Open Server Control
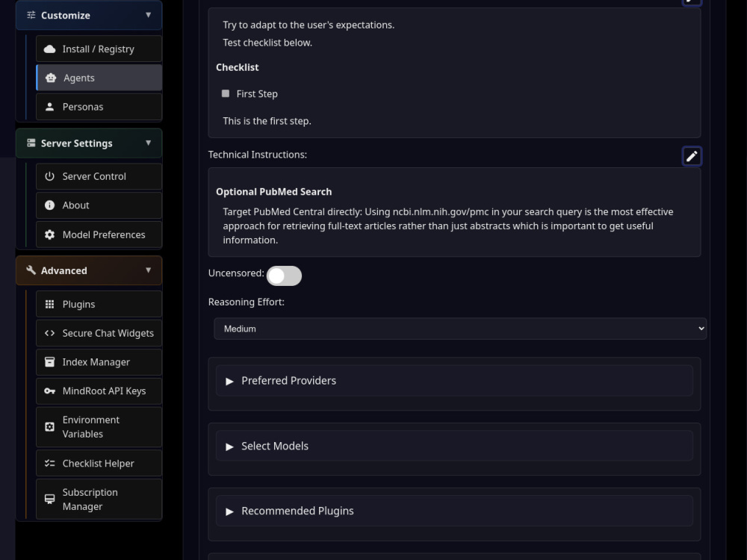The image size is (747, 560). (99, 176)
